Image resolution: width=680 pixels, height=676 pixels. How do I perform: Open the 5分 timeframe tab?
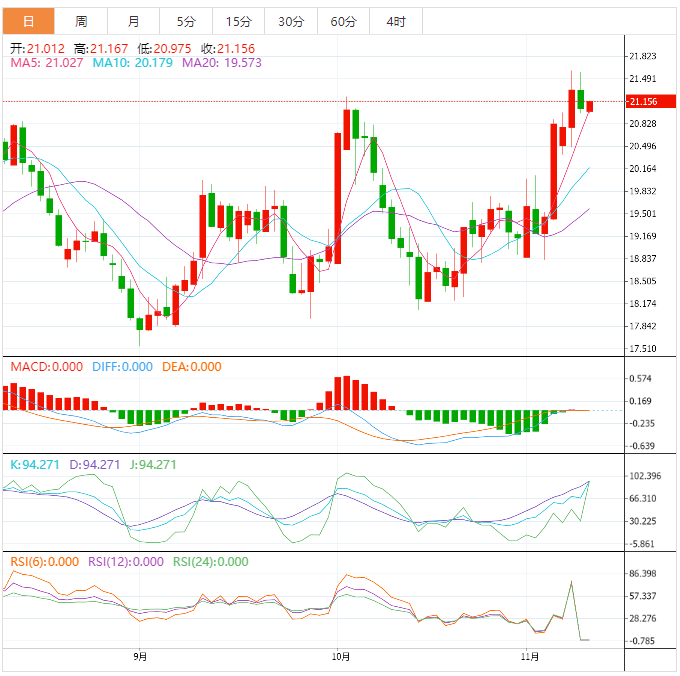pyautogui.click(x=186, y=21)
